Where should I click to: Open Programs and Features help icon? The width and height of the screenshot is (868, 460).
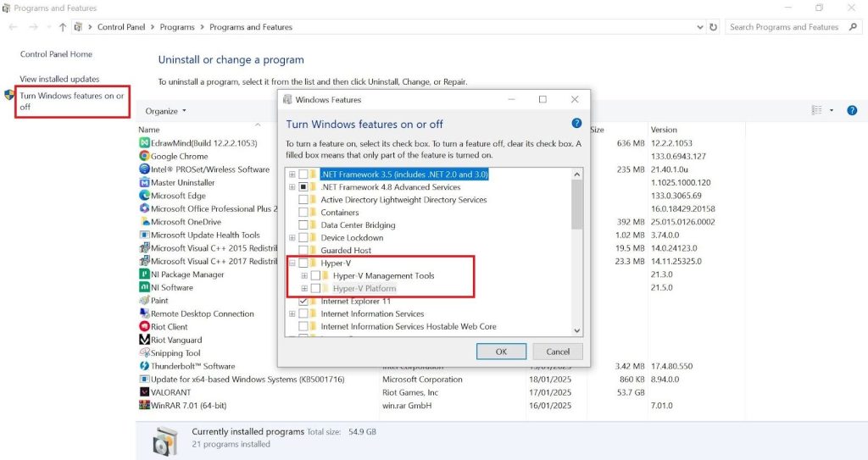pyautogui.click(x=852, y=111)
